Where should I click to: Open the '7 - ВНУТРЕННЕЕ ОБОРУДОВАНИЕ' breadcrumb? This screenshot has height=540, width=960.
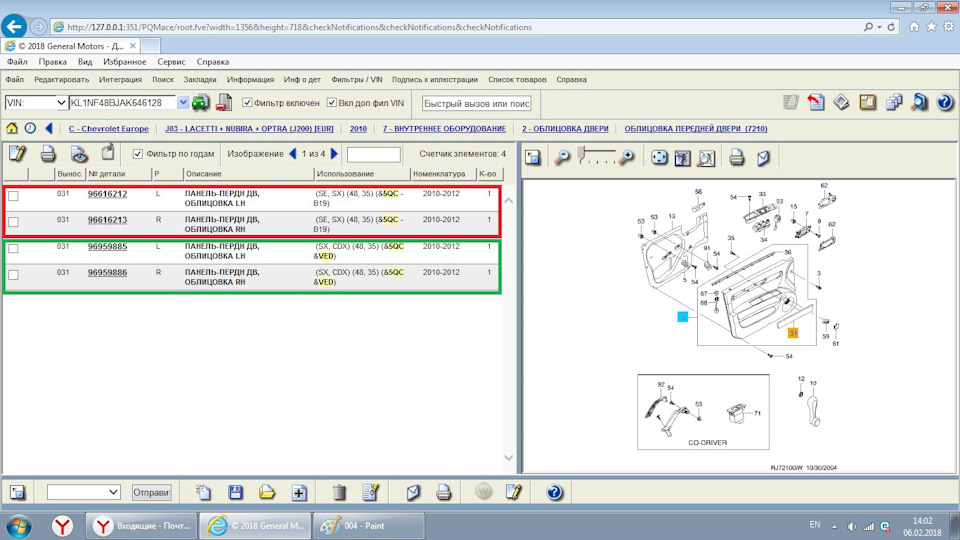tap(444, 129)
